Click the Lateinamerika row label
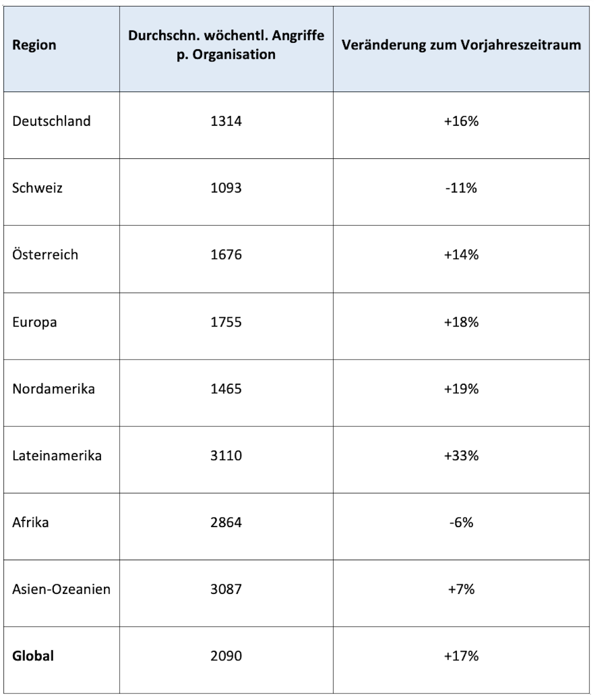Screen dimensions: 594x700 tap(57, 456)
